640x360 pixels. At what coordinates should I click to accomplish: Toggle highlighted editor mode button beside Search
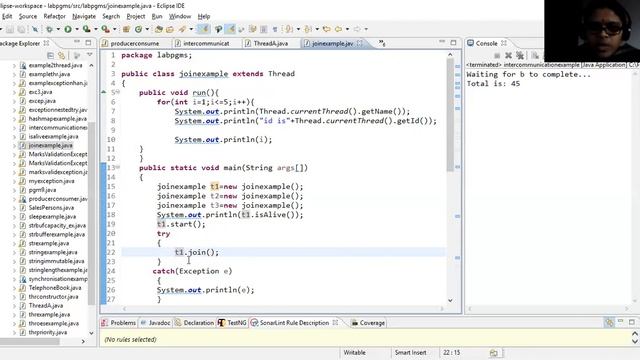pos(203,29)
